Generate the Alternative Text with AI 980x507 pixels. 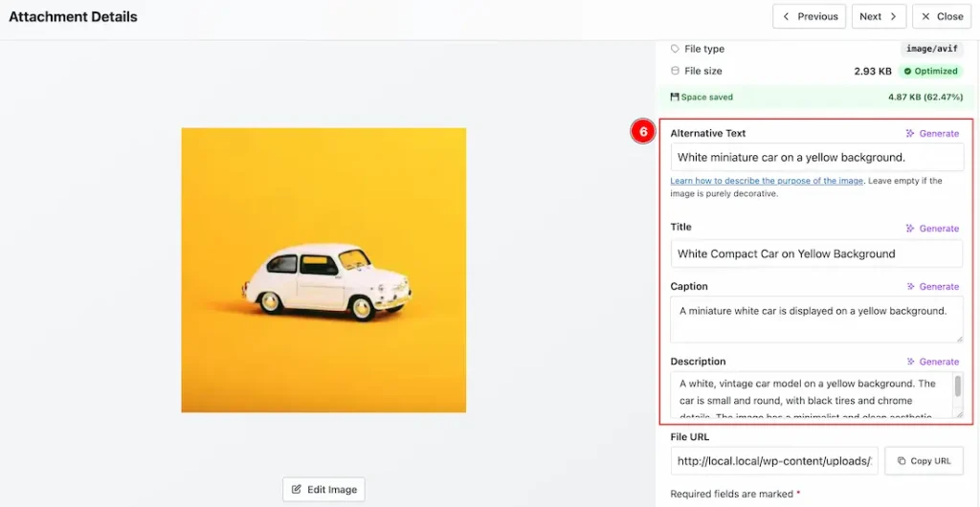pyautogui.click(x=932, y=133)
